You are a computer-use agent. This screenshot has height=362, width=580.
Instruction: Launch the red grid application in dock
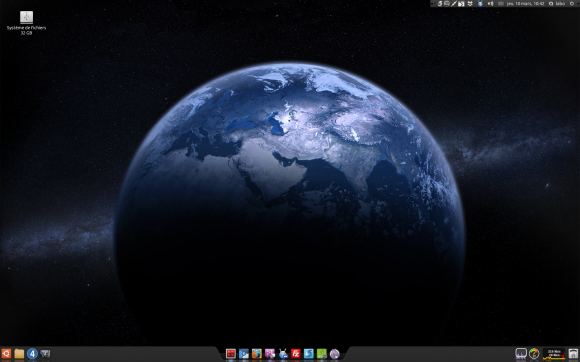(x=231, y=354)
